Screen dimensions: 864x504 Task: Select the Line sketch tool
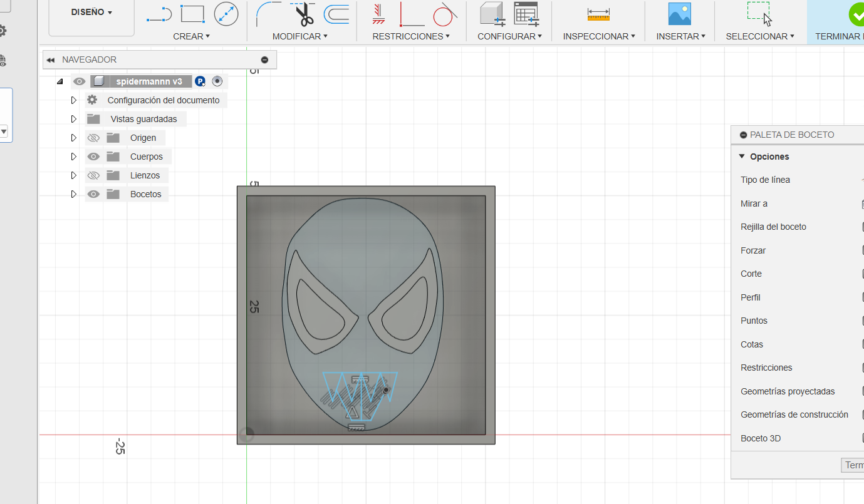pos(159,14)
